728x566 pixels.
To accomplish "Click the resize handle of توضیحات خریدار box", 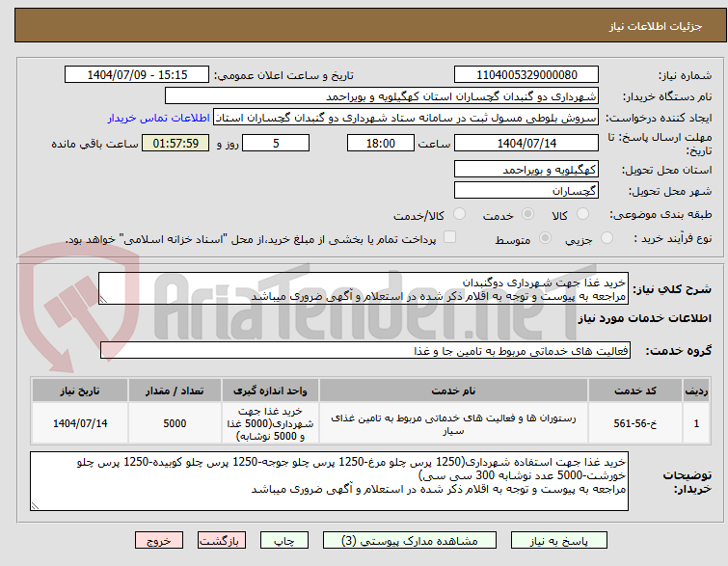I will 35,506.
